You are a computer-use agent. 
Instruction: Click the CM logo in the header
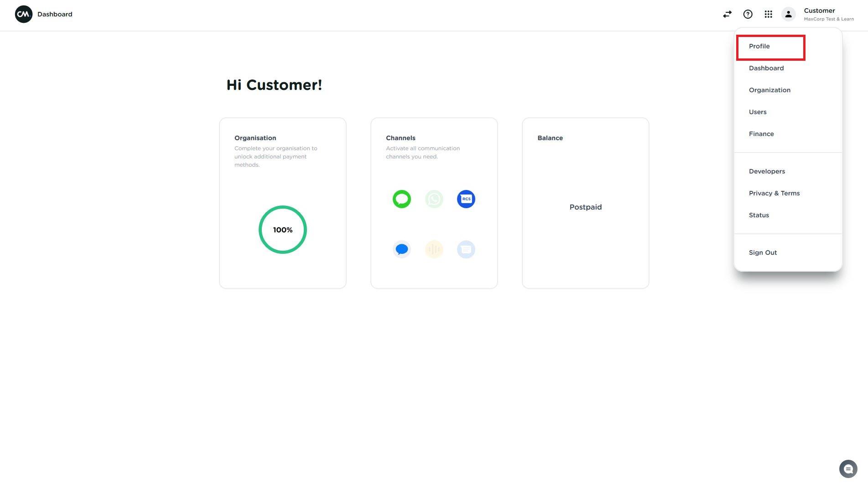tap(24, 14)
